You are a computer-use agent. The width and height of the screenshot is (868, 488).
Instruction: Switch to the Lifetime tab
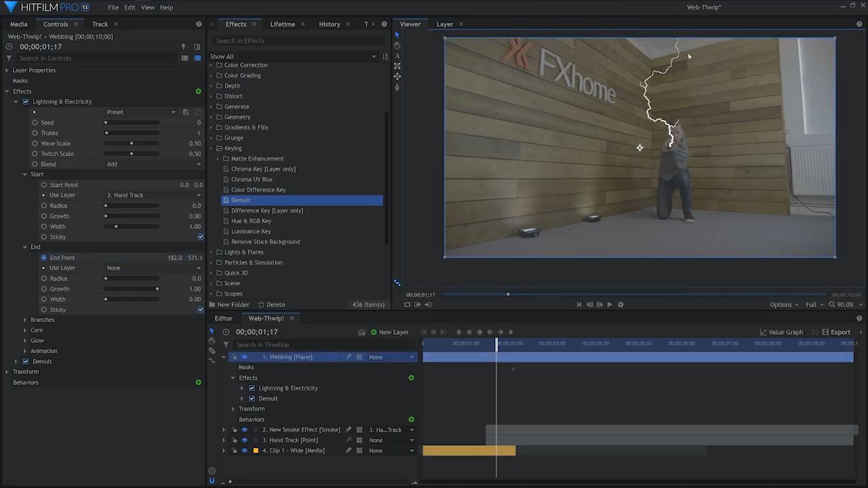(x=282, y=24)
